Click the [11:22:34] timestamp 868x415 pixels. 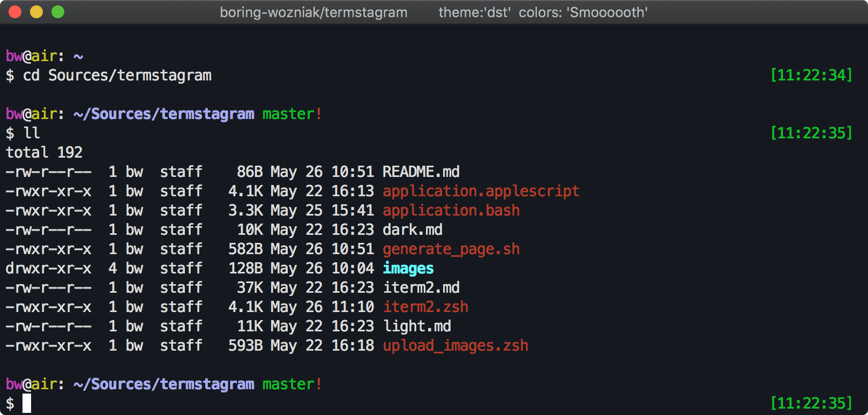(811, 75)
